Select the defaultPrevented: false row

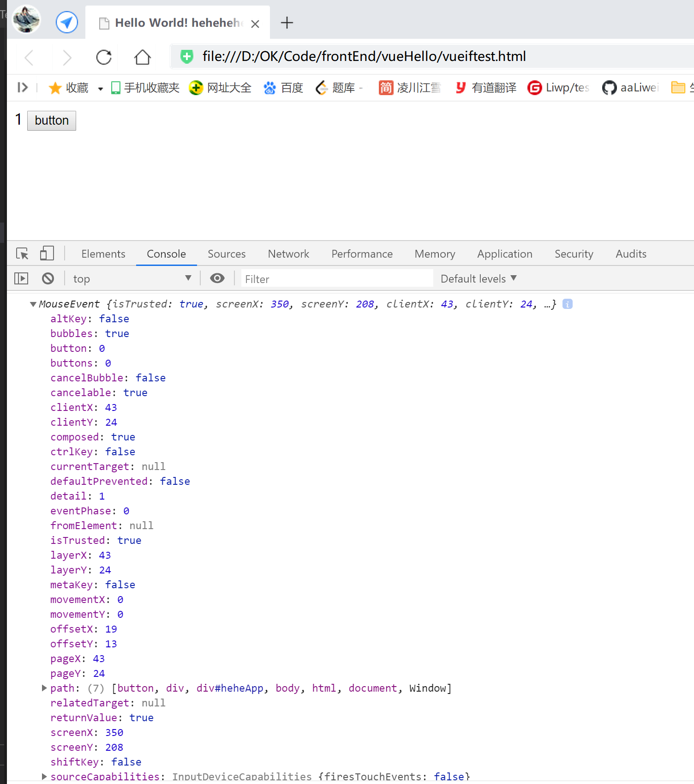coord(120,482)
